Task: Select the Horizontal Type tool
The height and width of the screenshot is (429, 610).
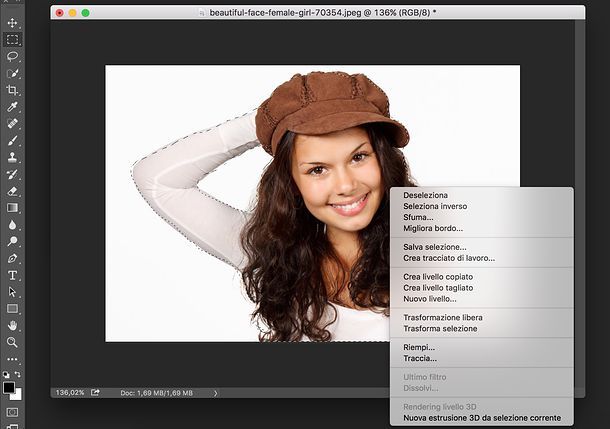Action: pos(13,275)
